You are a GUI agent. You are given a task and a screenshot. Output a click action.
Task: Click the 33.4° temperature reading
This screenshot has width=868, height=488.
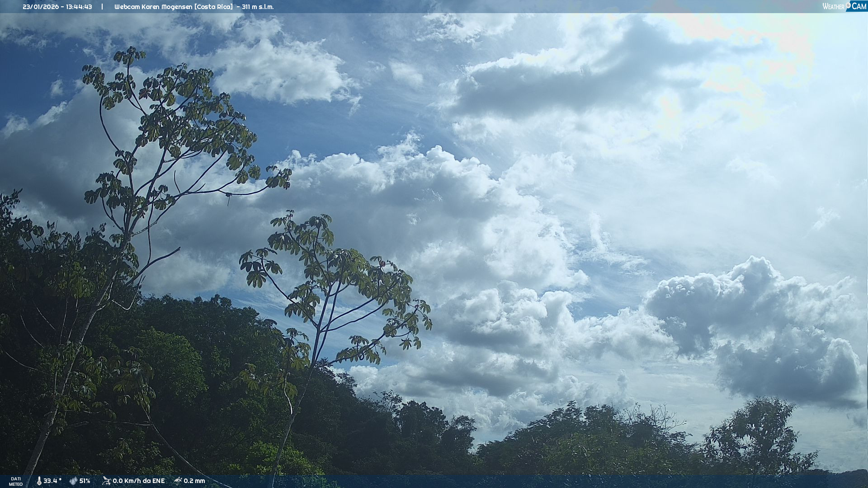tap(52, 481)
